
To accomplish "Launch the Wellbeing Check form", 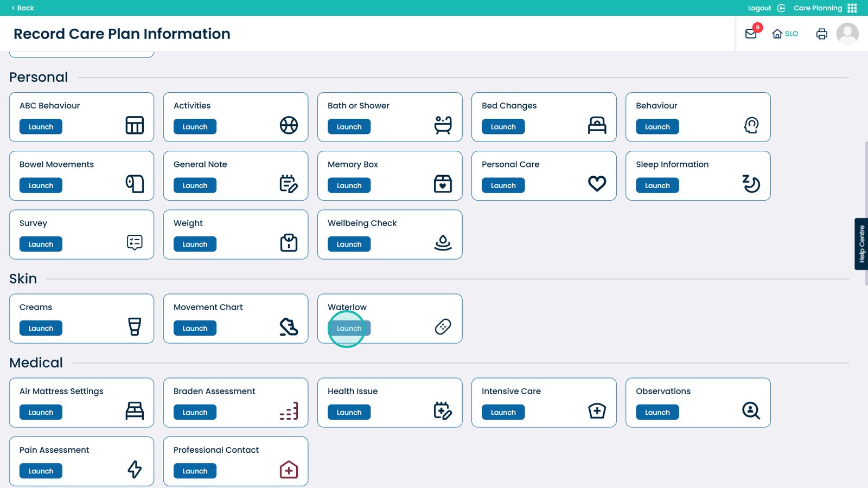I will [349, 245].
